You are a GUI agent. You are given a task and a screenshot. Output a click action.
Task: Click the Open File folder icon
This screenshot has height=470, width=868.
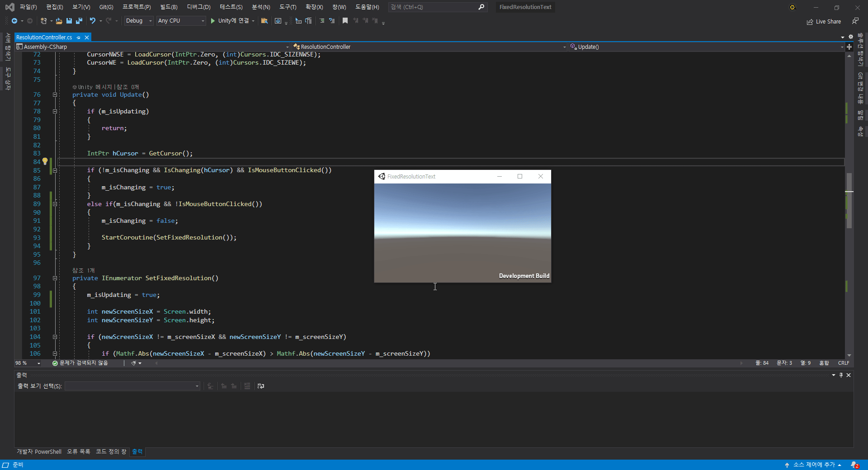point(59,21)
